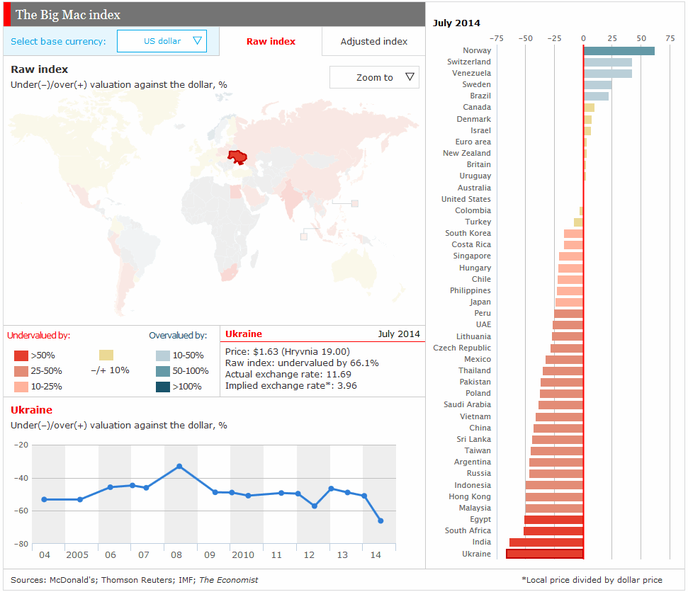Click the Vietnam label in the country list

(x=475, y=416)
